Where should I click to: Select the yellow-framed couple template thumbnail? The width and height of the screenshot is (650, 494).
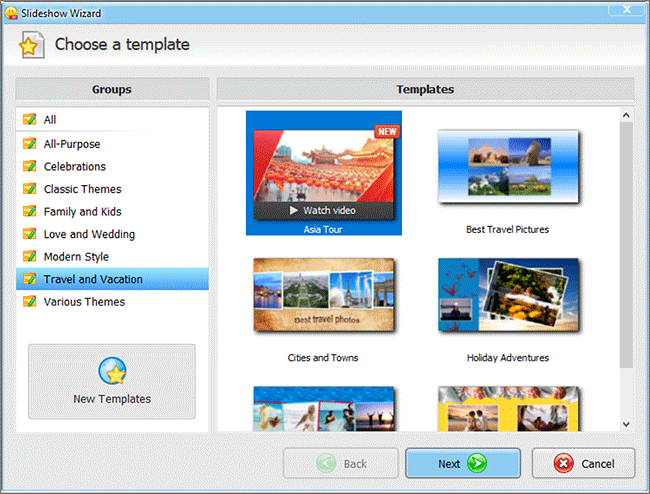(x=508, y=409)
